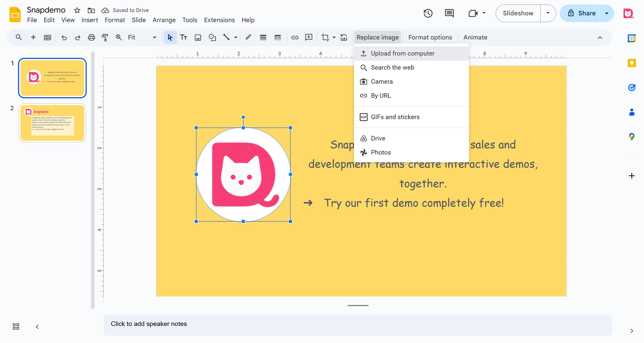Click the Animate button
Image resolution: width=644 pixels, height=343 pixels.
pos(475,37)
